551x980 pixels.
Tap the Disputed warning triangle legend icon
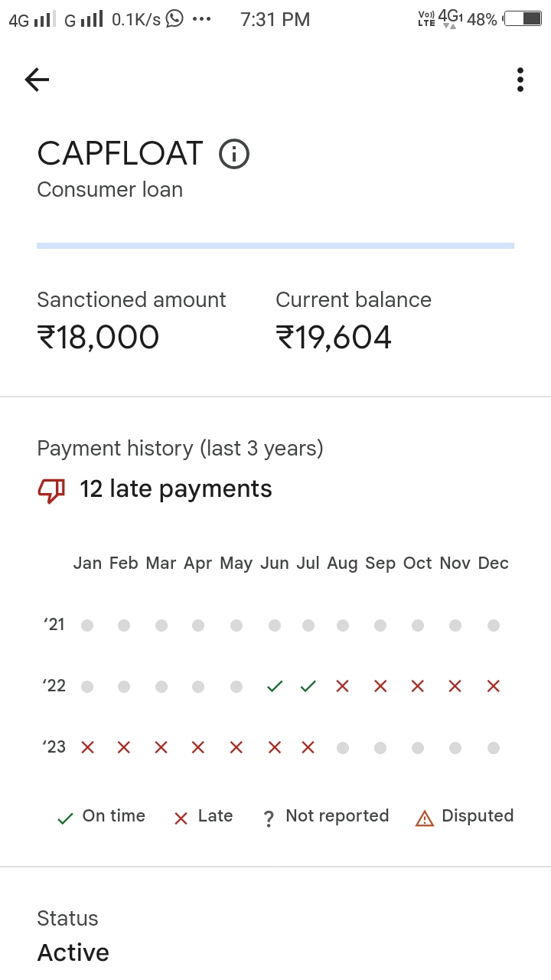click(x=424, y=818)
